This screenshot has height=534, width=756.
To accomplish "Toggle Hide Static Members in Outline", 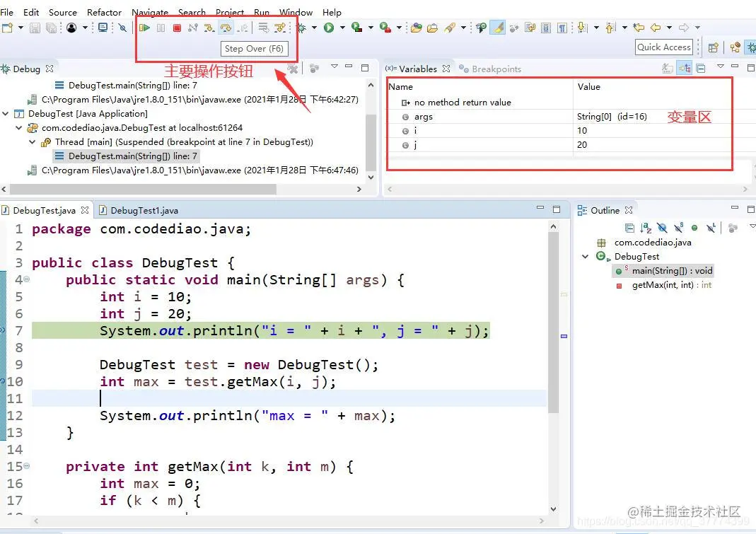I will tap(678, 228).
